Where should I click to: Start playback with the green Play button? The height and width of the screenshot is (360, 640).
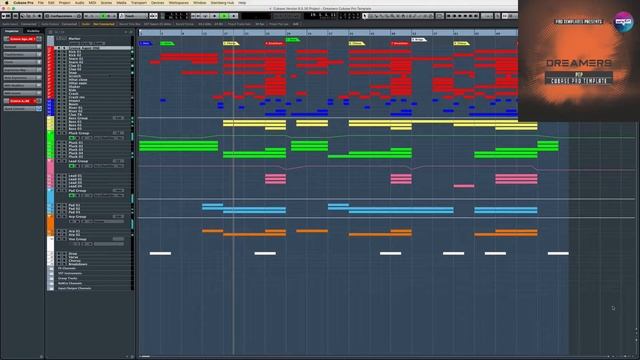(224, 16)
